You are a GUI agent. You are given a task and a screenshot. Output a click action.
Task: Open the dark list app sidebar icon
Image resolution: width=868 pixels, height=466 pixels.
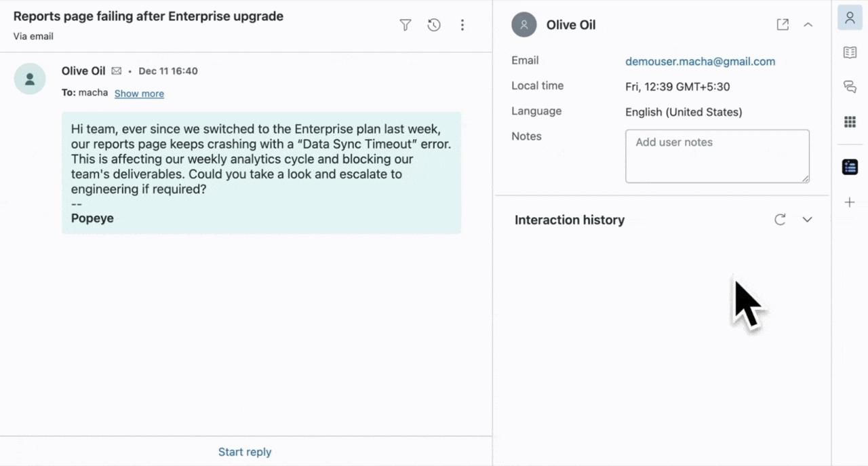click(x=850, y=167)
